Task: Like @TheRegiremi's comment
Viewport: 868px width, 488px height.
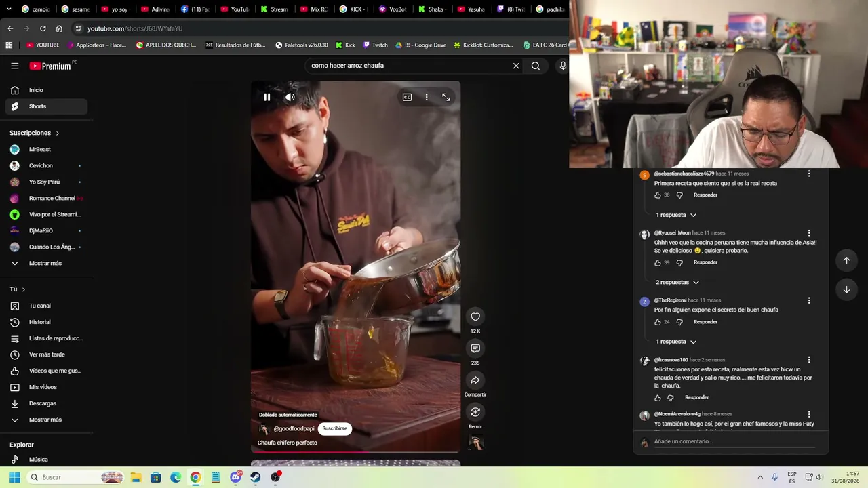Action: 657,322
